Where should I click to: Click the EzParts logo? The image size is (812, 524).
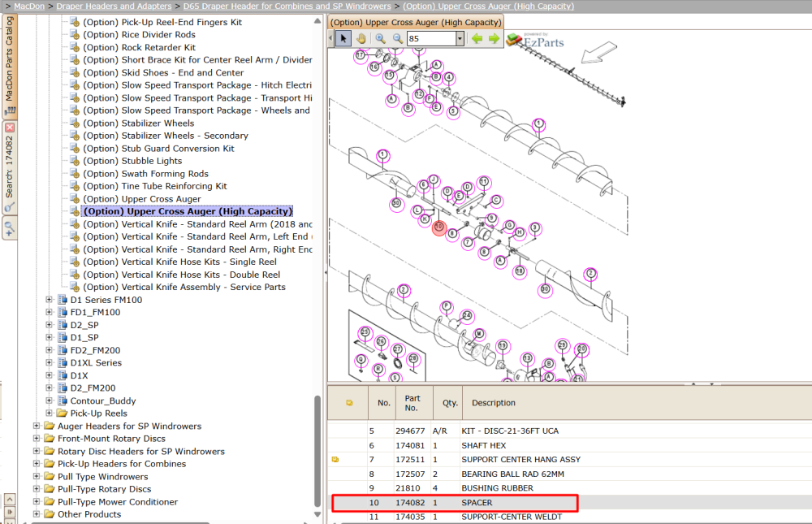(x=535, y=41)
